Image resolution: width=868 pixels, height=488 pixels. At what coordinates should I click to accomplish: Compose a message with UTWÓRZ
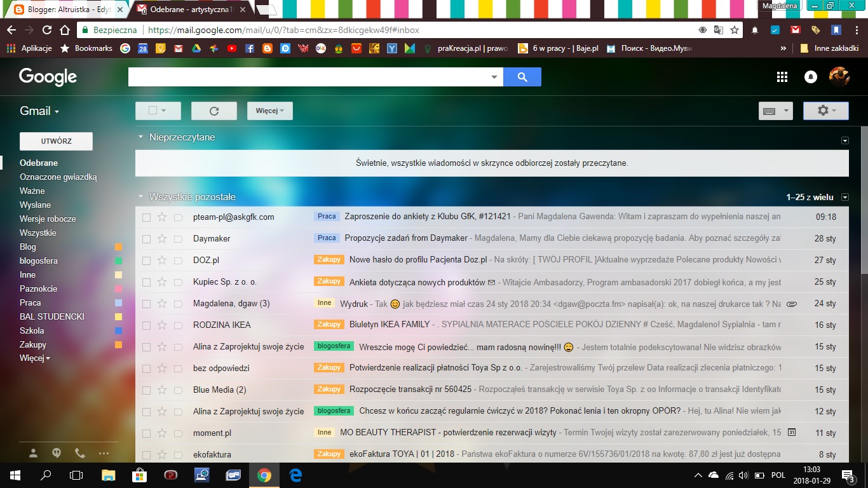point(56,141)
